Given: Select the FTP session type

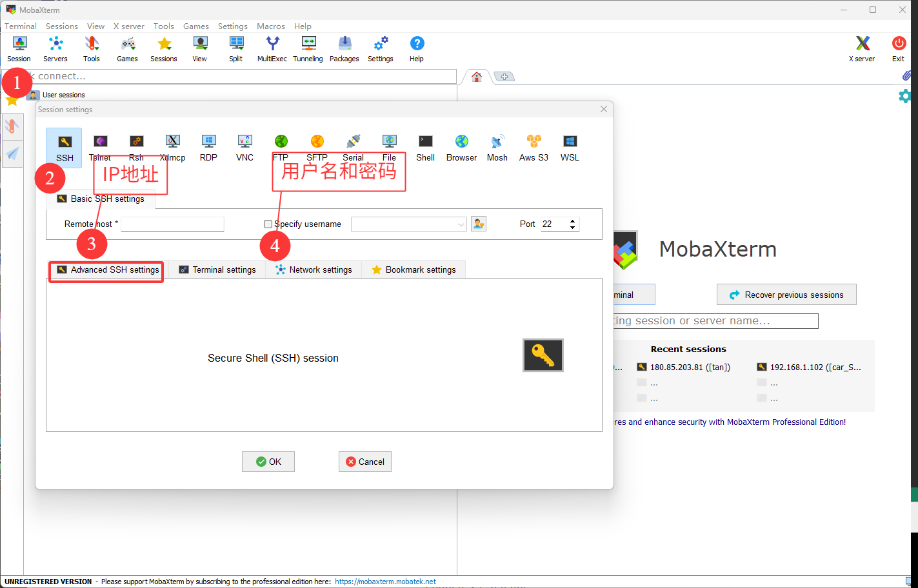Looking at the screenshot, I should pyautogui.click(x=281, y=148).
